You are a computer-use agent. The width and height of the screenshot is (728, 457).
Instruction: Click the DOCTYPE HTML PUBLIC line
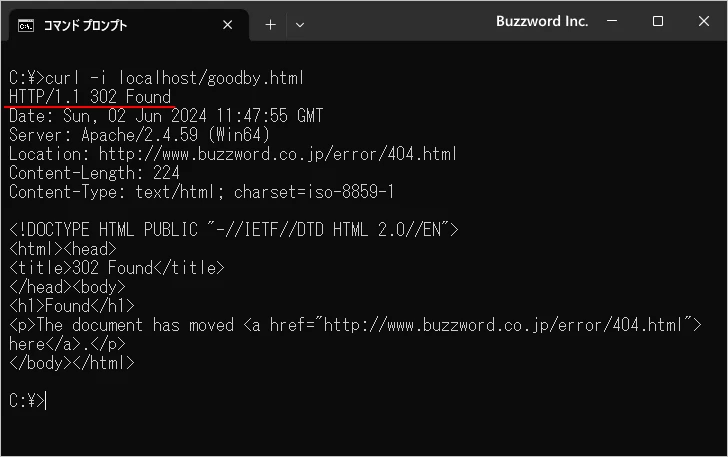click(234, 229)
